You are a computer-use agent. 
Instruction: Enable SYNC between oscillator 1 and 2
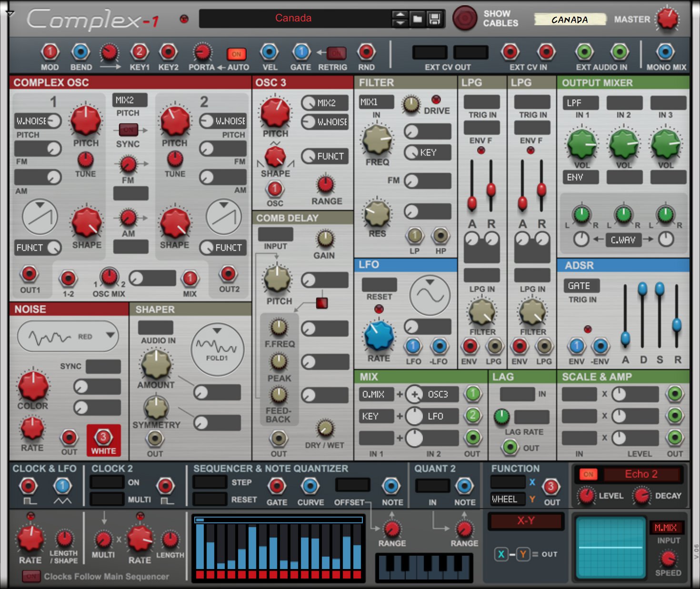(128, 130)
